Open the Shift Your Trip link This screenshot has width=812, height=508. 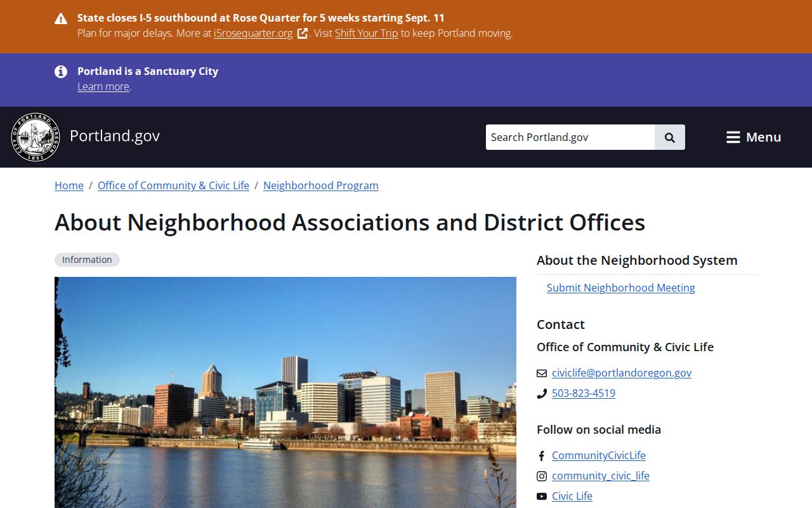point(367,33)
